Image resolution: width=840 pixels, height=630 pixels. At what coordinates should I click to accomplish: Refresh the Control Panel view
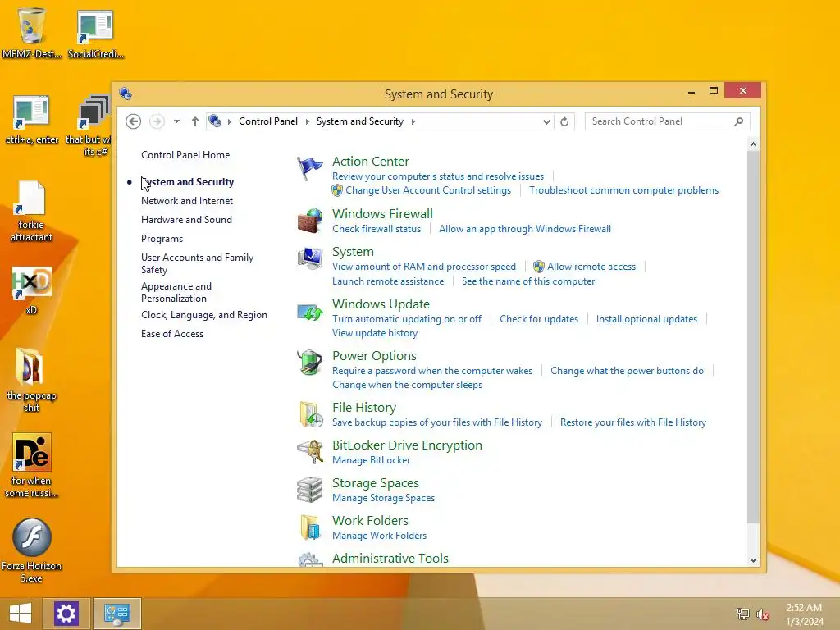(x=564, y=121)
